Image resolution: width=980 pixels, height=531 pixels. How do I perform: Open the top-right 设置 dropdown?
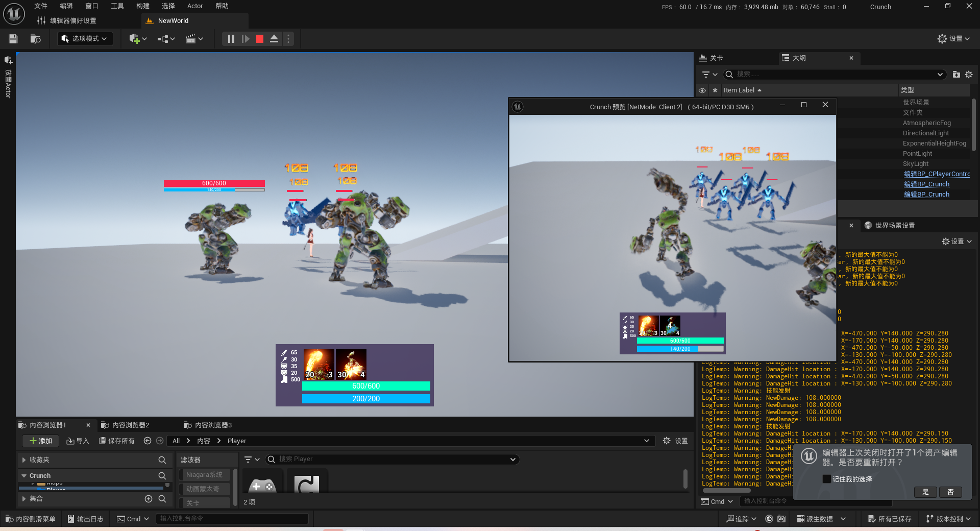click(953, 39)
